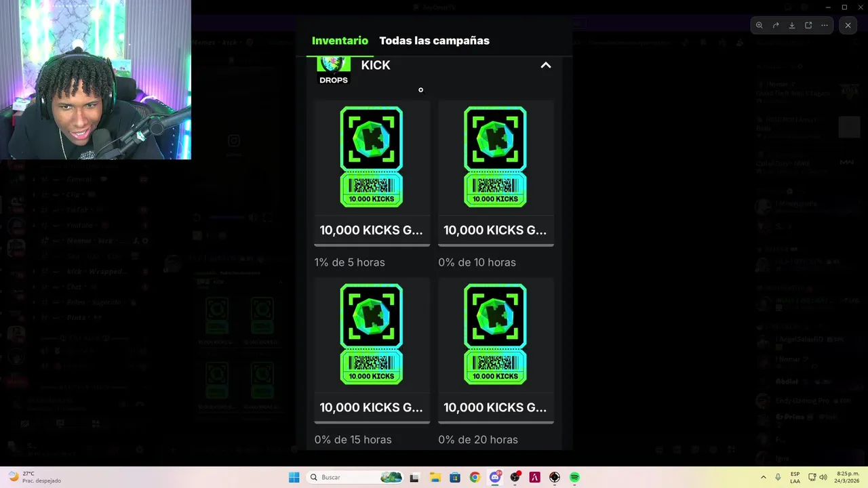Screen dimensions: 868x488
Task: Open image in browser via external link icon
Action: [808, 25]
